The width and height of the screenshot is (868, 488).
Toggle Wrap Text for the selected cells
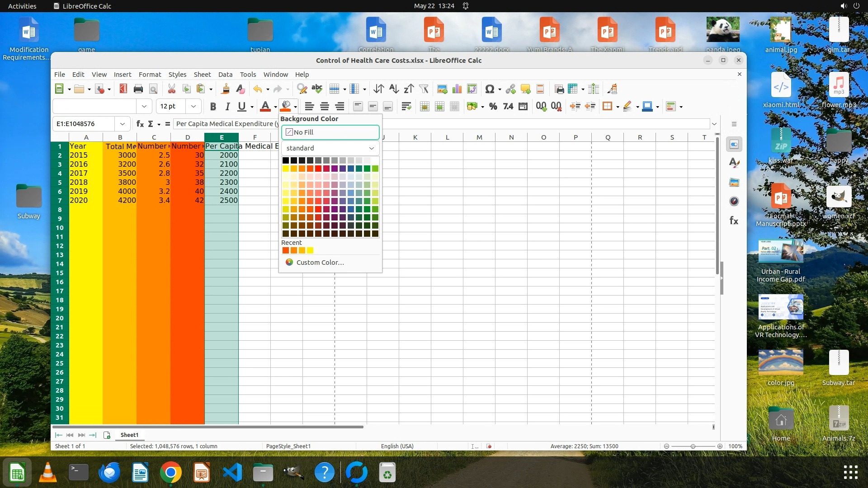tap(406, 107)
